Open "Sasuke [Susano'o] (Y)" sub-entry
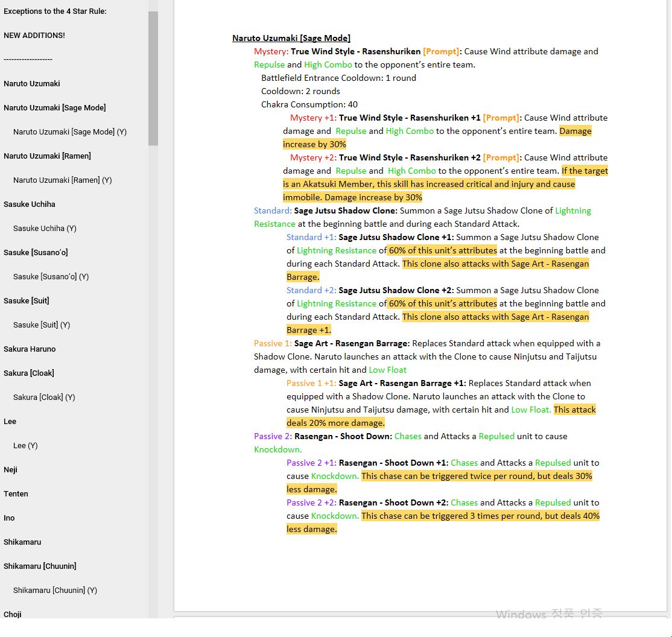This screenshot has height=637, width=672. tap(51, 276)
